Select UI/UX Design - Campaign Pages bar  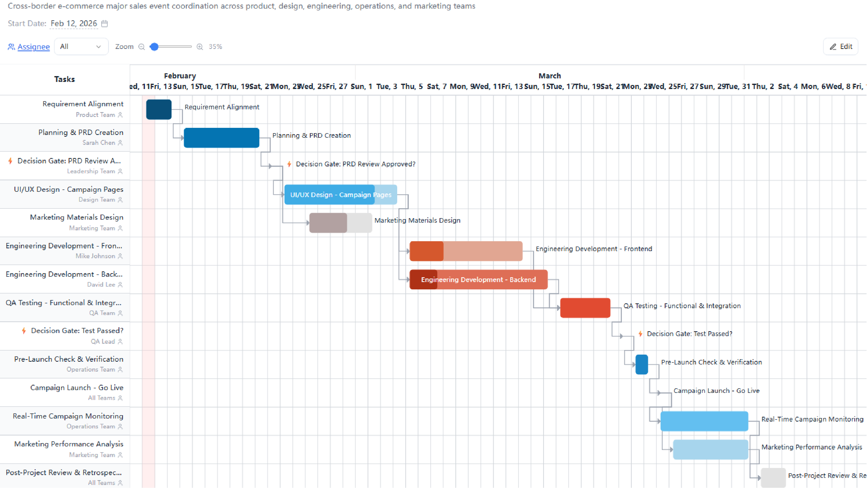340,195
